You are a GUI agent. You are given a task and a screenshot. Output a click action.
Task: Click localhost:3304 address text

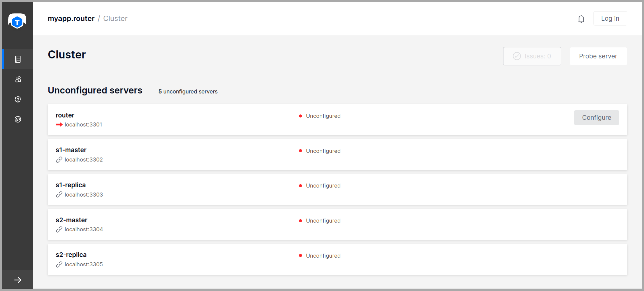click(84, 229)
